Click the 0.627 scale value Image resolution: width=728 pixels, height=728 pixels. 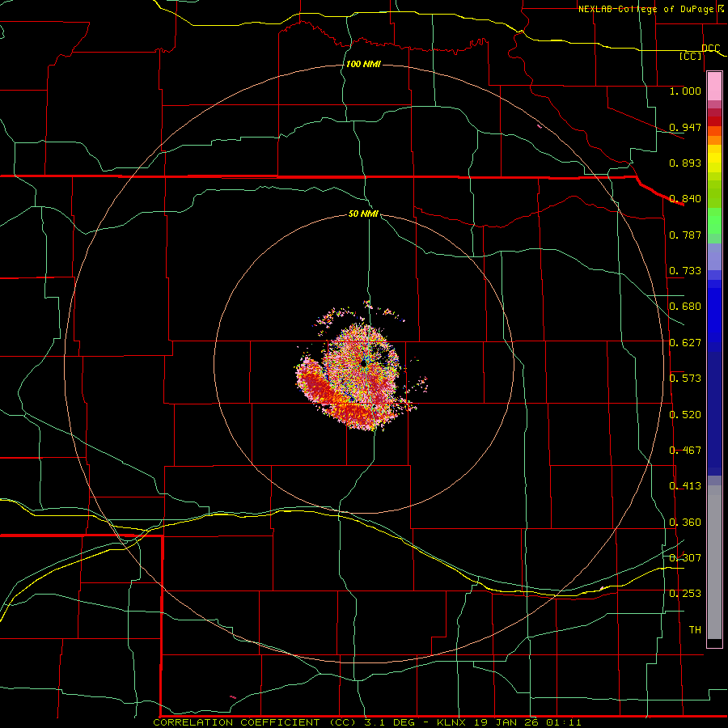(x=685, y=342)
